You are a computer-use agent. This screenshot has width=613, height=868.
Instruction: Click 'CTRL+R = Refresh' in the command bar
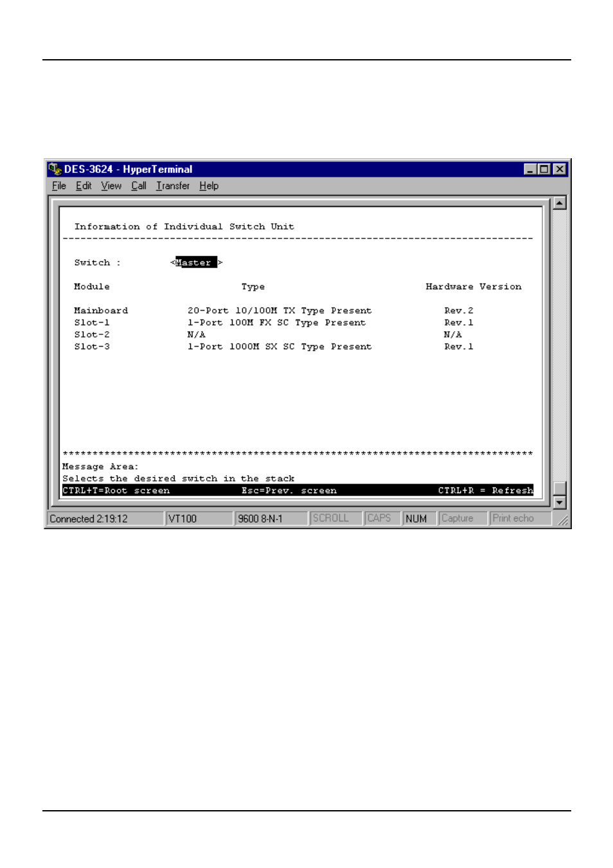[486, 491]
